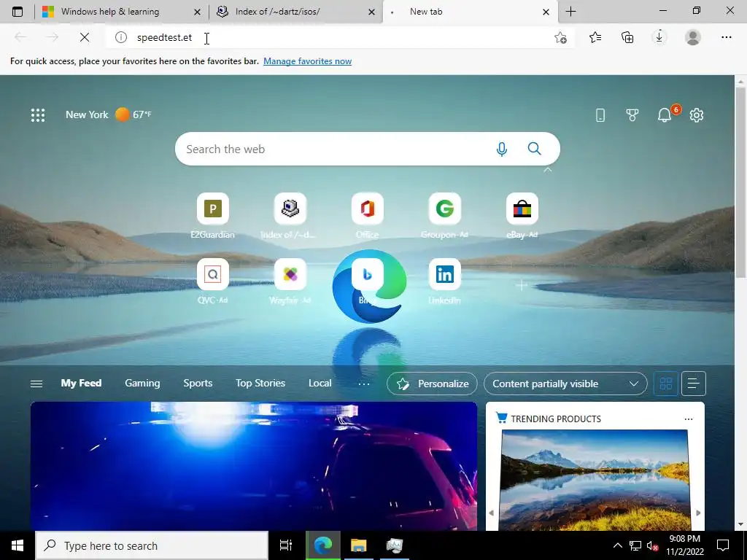Start voice search with microphone icon
Viewport: 747px width, 560px height.
point(502,149)
